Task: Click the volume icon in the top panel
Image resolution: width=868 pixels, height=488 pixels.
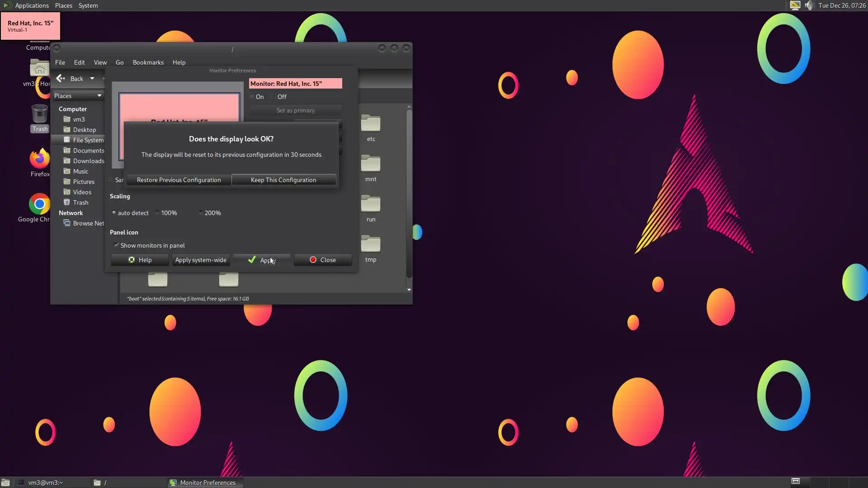Action: click(x=809, y=5)
